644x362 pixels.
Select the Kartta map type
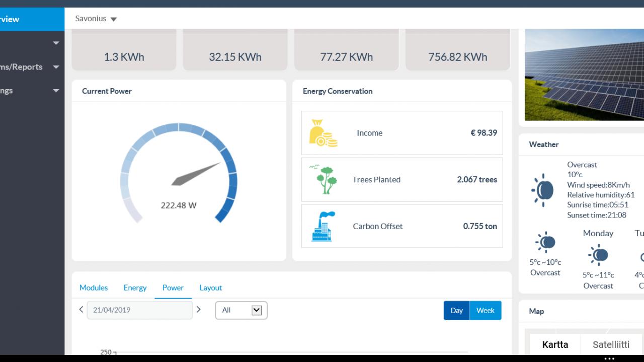point(555,345)
